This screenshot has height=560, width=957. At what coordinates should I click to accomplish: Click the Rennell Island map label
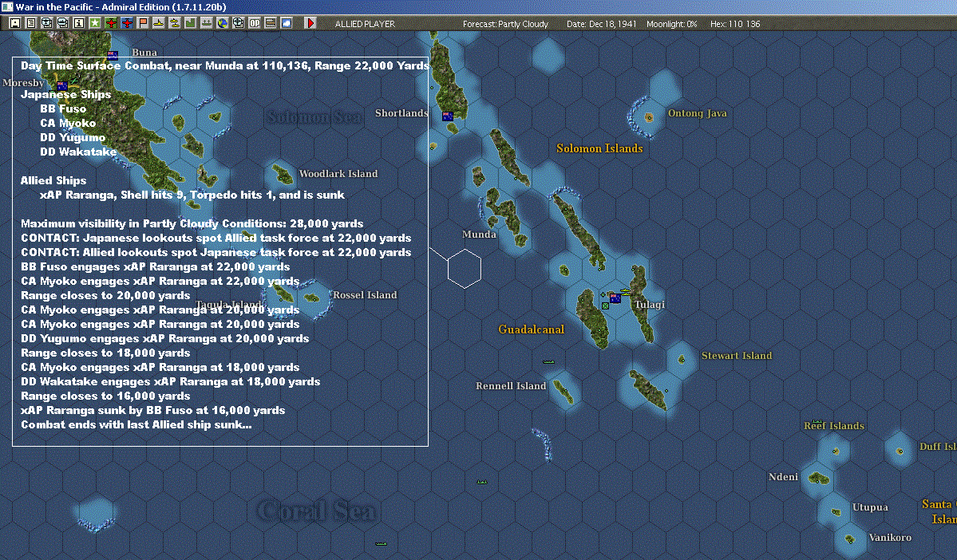[511, 385]
